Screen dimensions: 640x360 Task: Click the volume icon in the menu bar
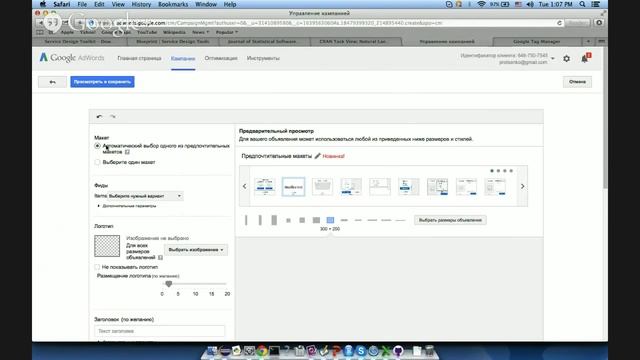530,4
